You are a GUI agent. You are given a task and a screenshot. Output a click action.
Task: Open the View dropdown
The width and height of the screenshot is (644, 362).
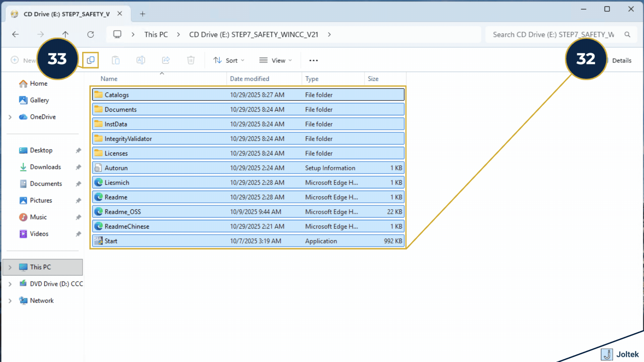[275, 60]
